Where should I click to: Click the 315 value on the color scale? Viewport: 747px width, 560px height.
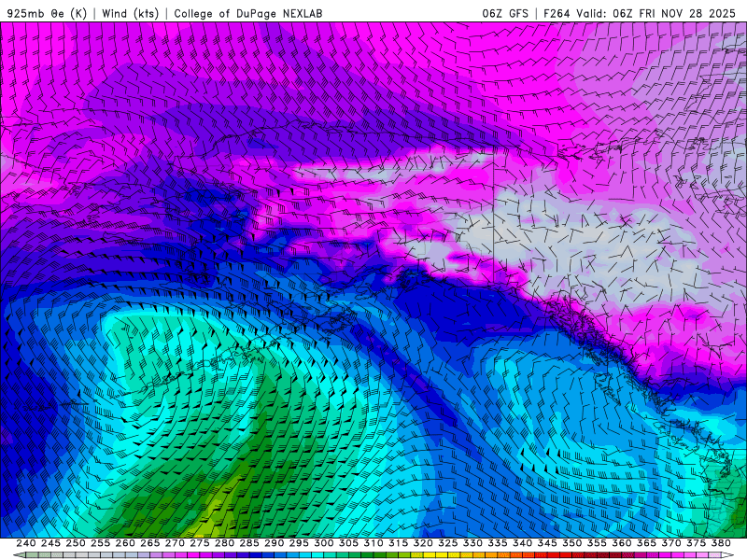399,543
